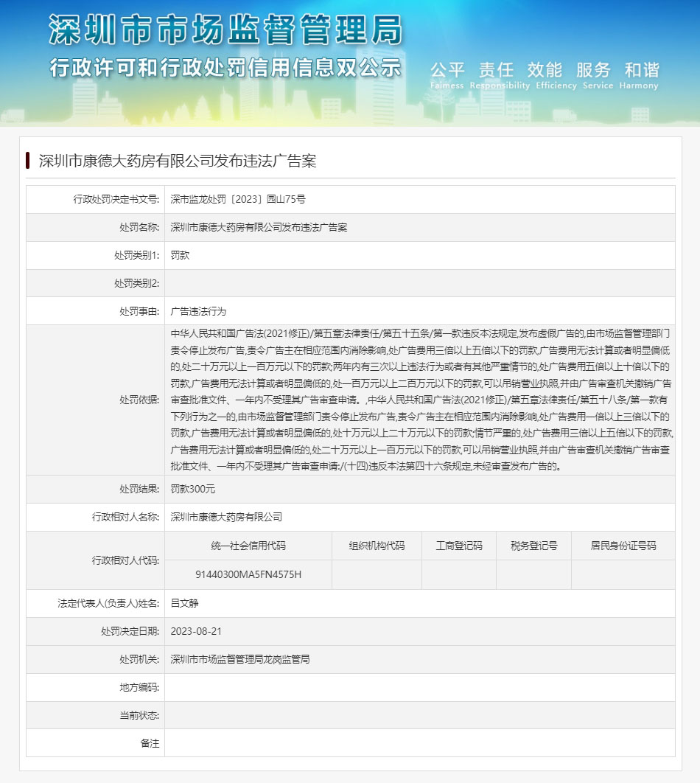The width and height of the screenshot is (700, 783).
Task: Click the legal basis paragraph starting 中华人民共和国广告法
Action: [x=421, y=400]
